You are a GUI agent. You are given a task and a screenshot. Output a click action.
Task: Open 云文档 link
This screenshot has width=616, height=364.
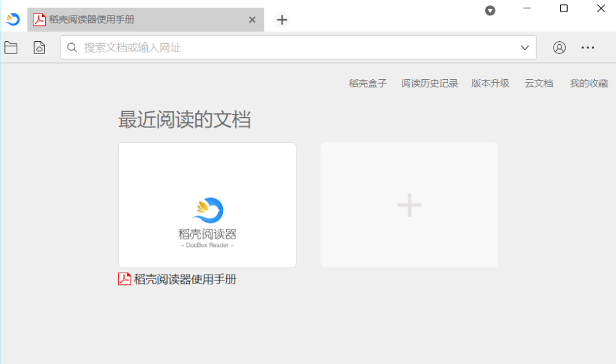tap(539, 84)
